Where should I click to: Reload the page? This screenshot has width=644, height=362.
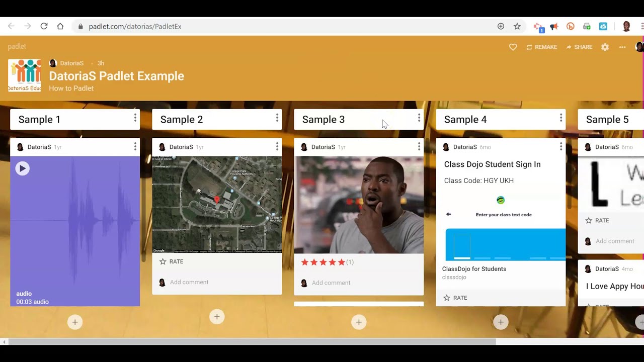coord(44,26)
